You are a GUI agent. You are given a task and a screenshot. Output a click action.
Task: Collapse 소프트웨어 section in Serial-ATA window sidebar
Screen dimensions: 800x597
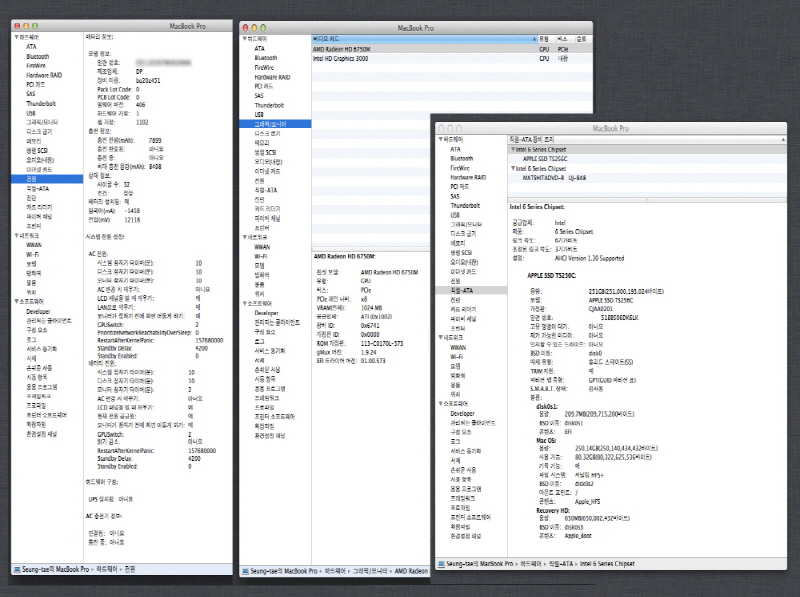tap(441, 404)
